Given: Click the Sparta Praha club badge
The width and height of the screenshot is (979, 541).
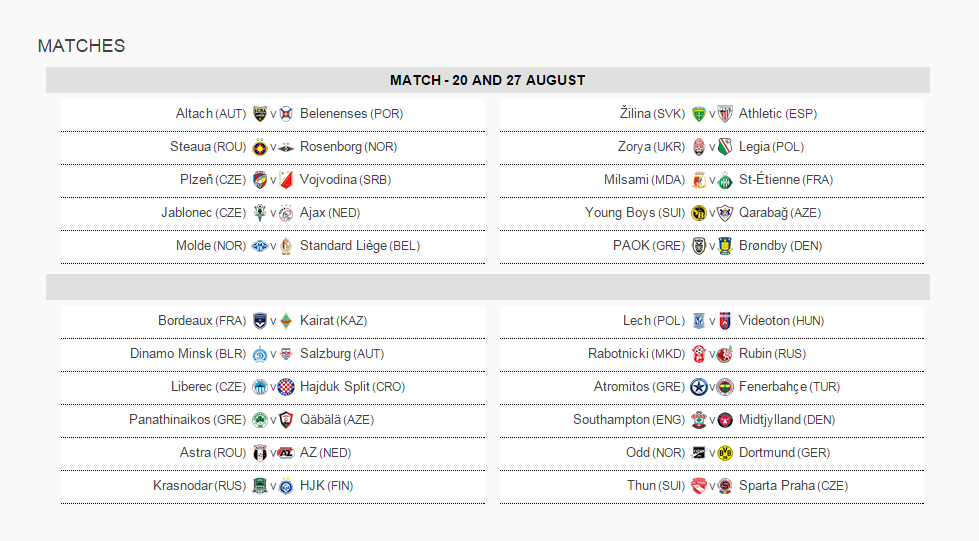Looking at the screenshot, I should point(725,486).
